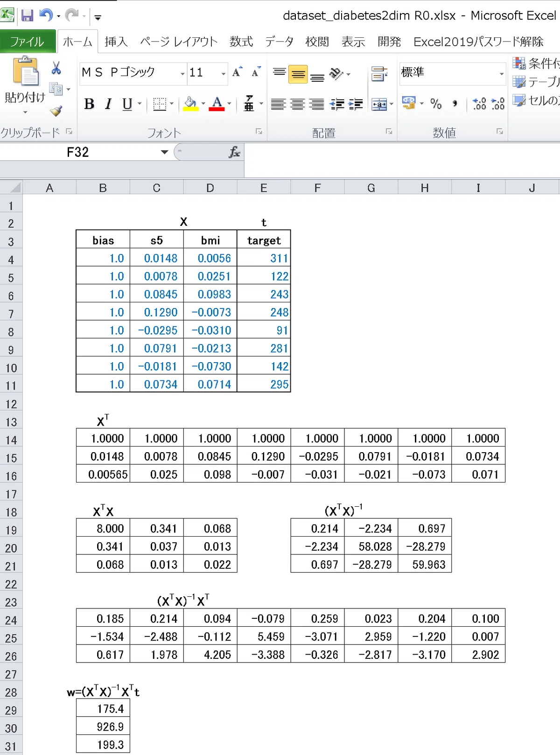Viewport: 560px width, 755px height.
Task: Switch to the 挿入 tab
Action: pos(116,42)
